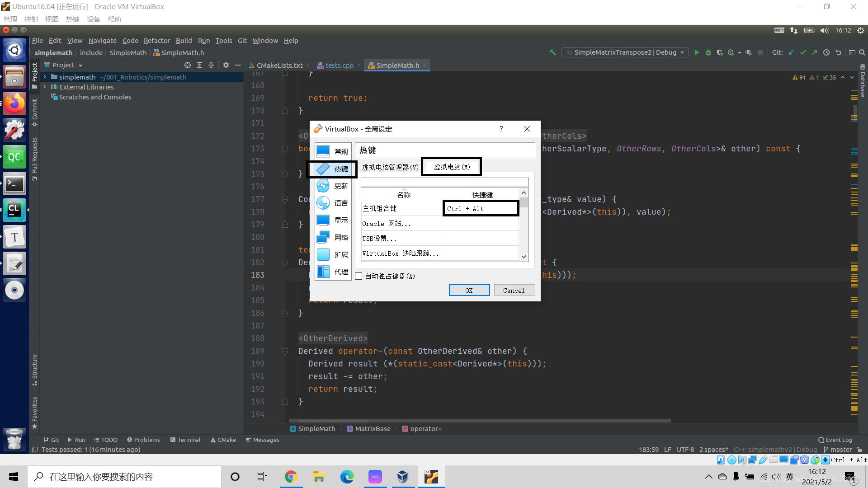Screen dimensions: 868x488
Task: Expand all nodes in Project panel
Action: coord(199,65)
